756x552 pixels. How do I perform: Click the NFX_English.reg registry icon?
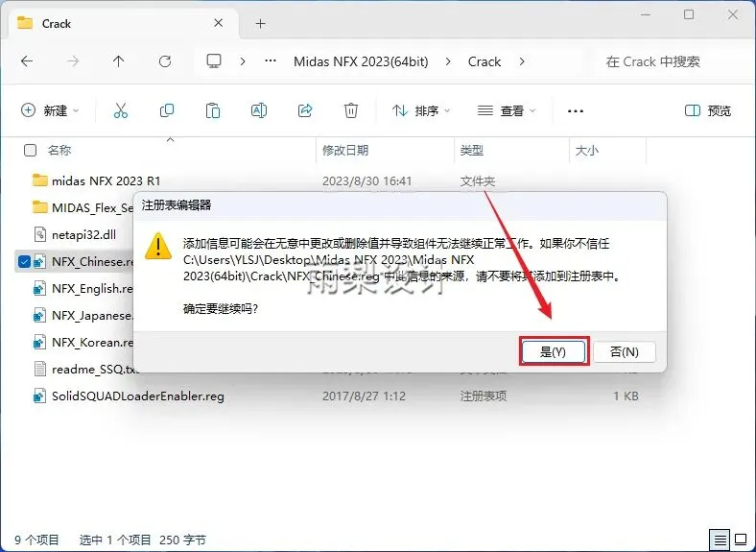point(39,289)
